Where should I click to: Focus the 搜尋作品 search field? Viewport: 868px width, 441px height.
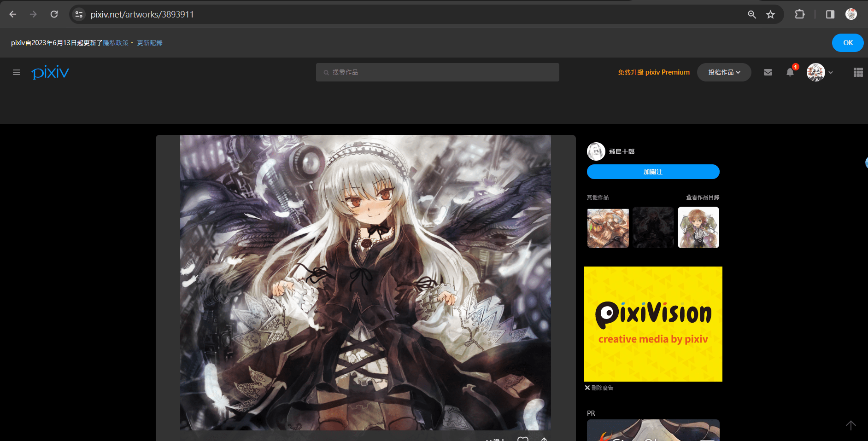click(438, 72)
